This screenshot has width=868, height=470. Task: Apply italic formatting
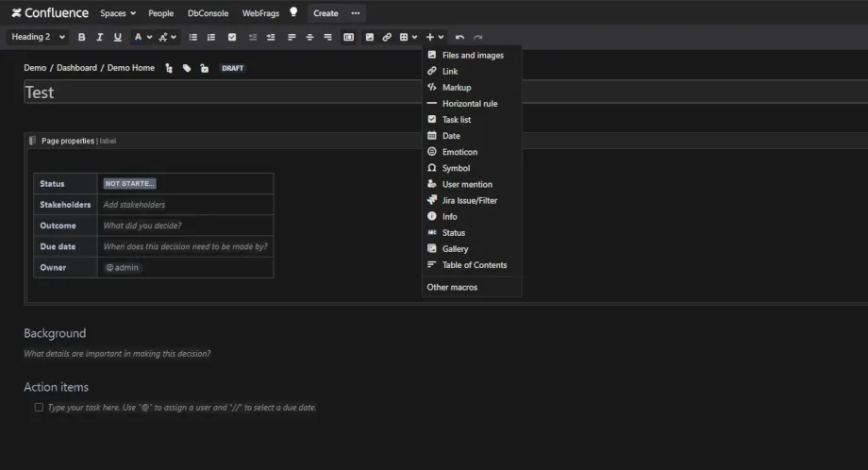(100, 37)
